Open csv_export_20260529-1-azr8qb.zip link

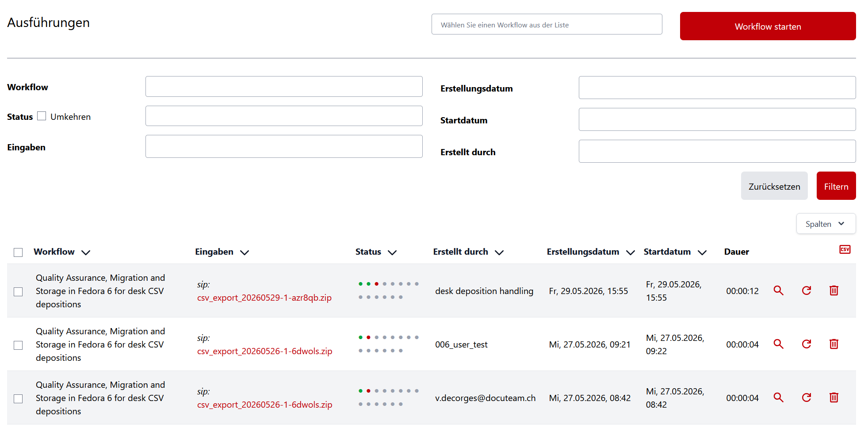[264, 298]
